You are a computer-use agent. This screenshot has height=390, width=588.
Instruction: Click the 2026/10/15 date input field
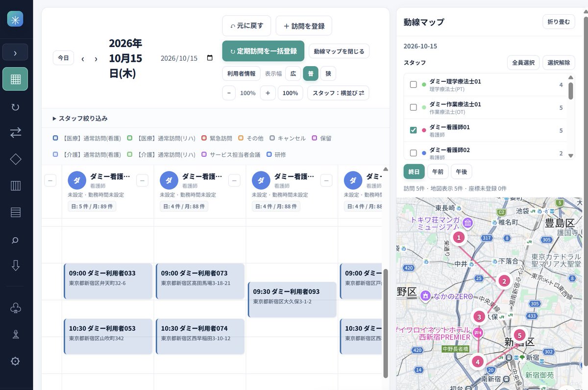coord(187,58)
